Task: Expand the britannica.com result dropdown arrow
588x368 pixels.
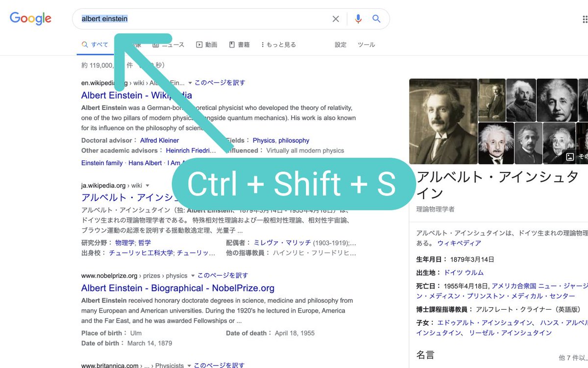Action: pos(189,366)
